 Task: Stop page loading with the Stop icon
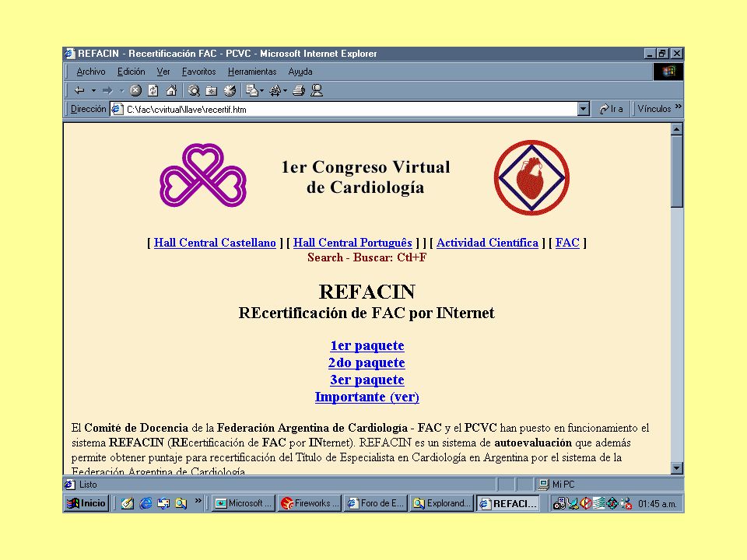point(135,90)
